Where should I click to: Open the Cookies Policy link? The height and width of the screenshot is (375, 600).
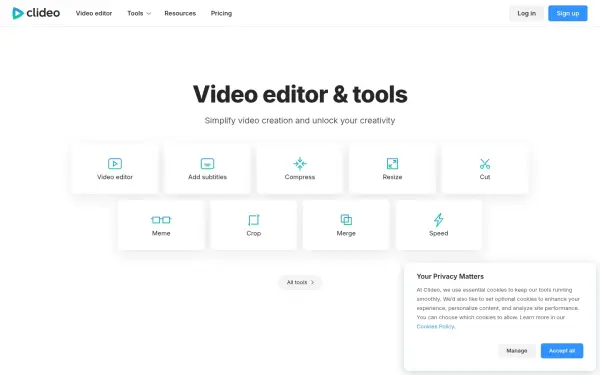click(x=435, y=327)
